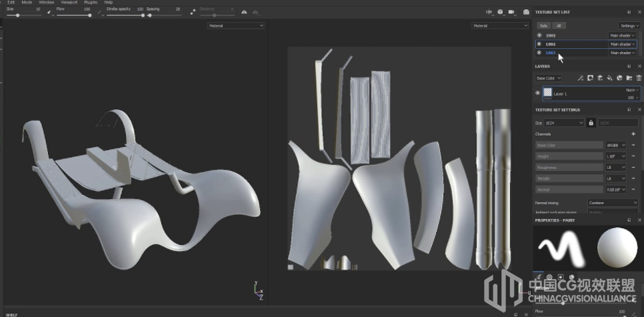Click the All button
644x317 pixels.
point(559,25)
